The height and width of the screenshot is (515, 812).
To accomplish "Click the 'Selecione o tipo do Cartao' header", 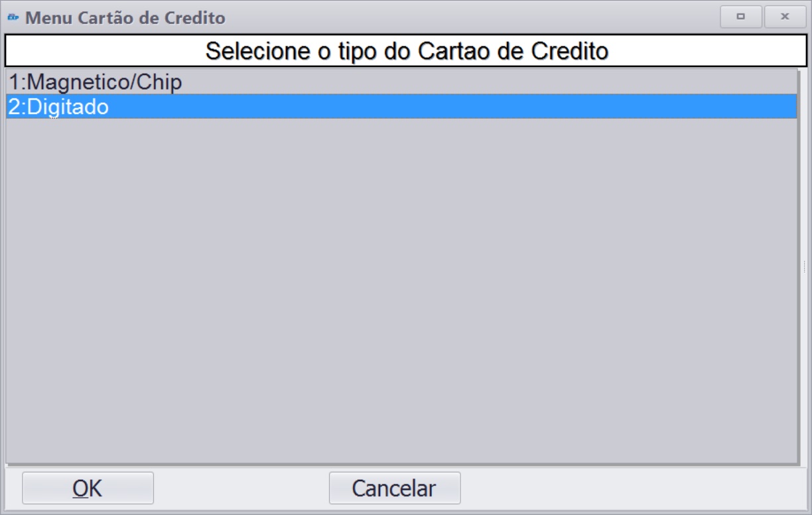I will [x=407, y=51].
